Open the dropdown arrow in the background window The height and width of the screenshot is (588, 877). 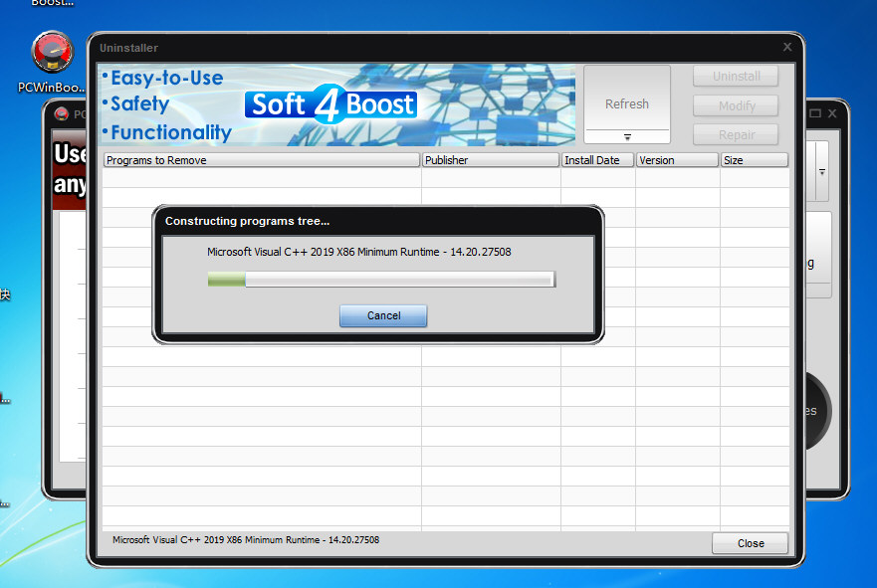point(822,171)
